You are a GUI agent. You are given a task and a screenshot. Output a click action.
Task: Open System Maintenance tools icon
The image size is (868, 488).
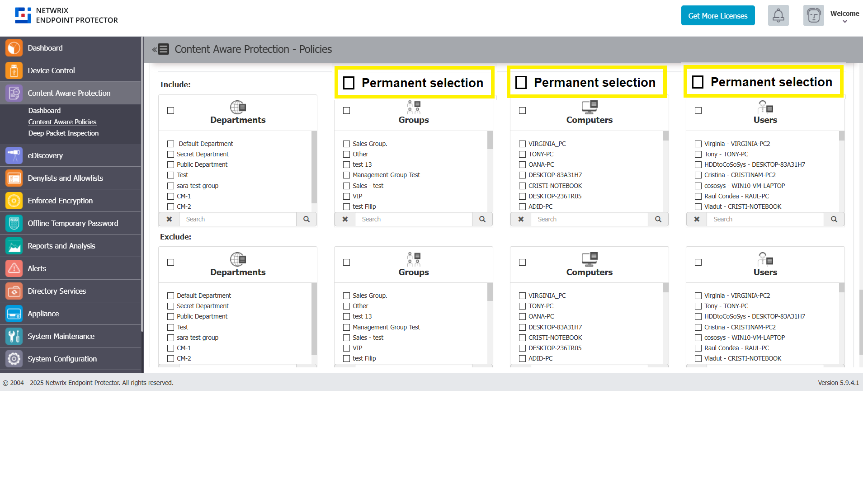point(14,336)
